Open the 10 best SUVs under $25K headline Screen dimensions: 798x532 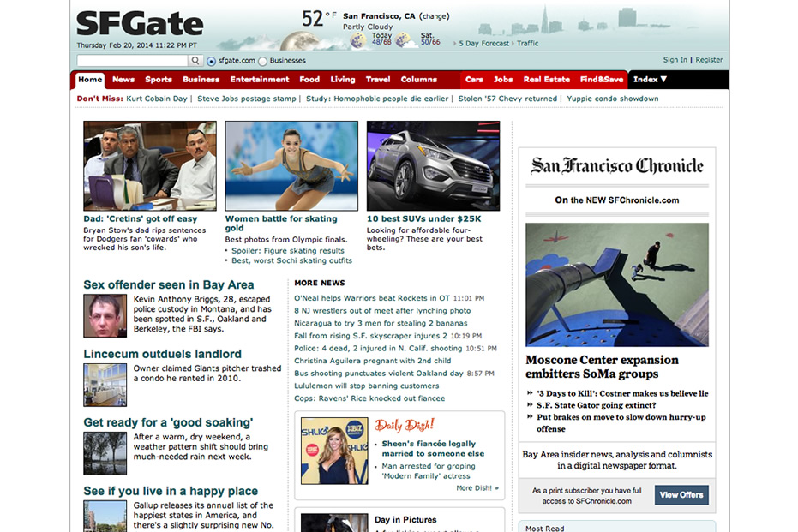coord(424,218)
